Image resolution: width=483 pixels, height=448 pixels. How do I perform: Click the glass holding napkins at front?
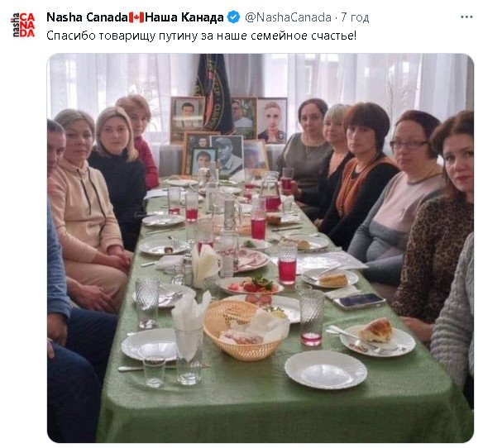[189, 355]
